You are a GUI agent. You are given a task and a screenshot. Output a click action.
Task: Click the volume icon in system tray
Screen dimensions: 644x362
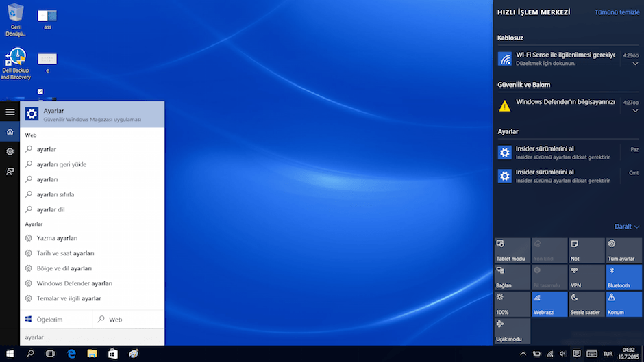(562, 353)
